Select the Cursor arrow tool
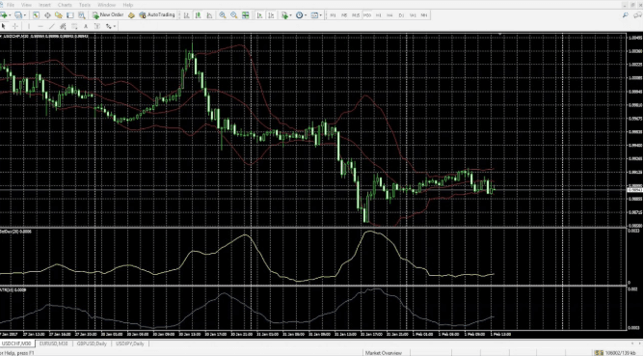The width and height of the screenshot is (644, 356). click(x=3, y=26)
